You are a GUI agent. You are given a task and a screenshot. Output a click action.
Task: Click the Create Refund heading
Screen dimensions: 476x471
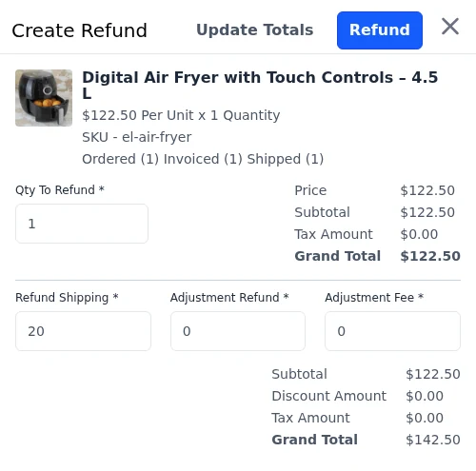coord(79,30)
